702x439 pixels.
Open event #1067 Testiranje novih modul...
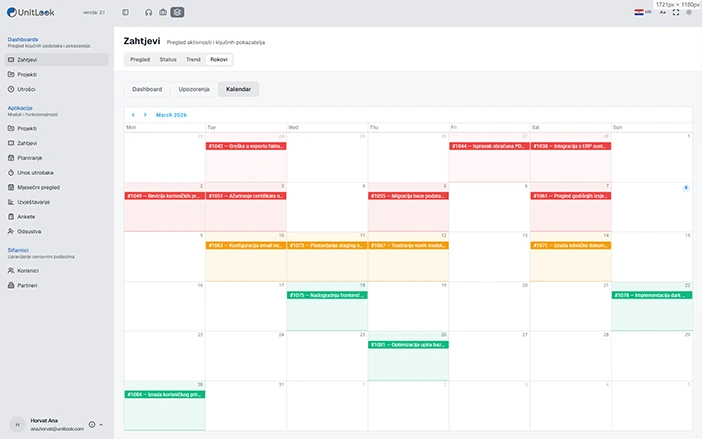pyautogui.click(x=408, y=245)
